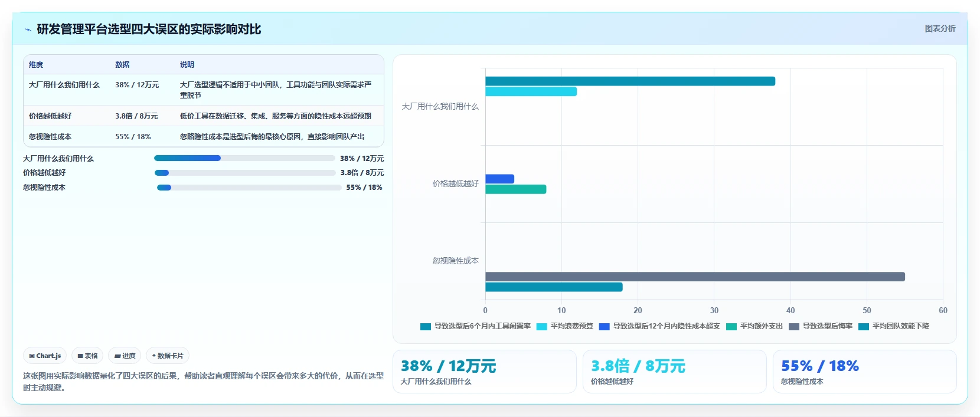Viewport: 980px width, 417px height.
Task: Click chart axis label 价格越低越好
Action: [456, 183]
